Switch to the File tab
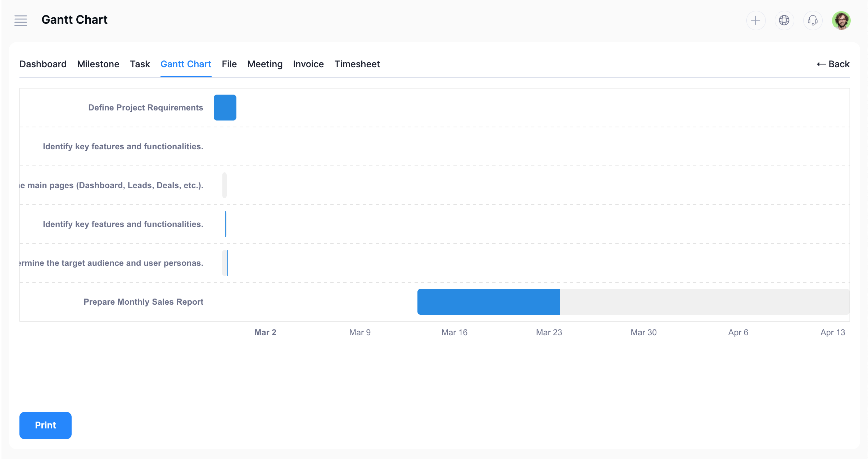Viewport: 868px width, 459px height. click(x=229, y=64)
